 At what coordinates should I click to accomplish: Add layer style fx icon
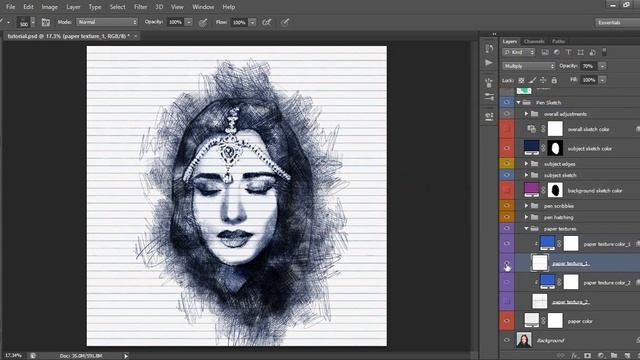(x=575, y=356)
